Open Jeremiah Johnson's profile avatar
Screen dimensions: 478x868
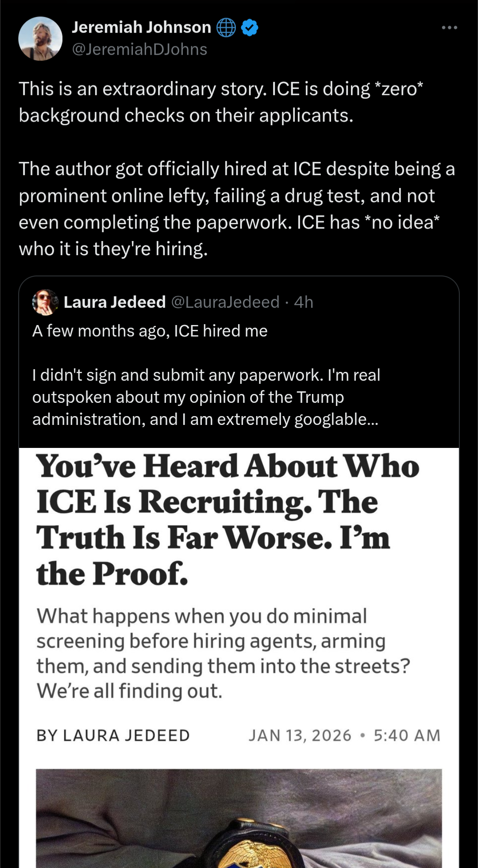(x=40, y=38)
